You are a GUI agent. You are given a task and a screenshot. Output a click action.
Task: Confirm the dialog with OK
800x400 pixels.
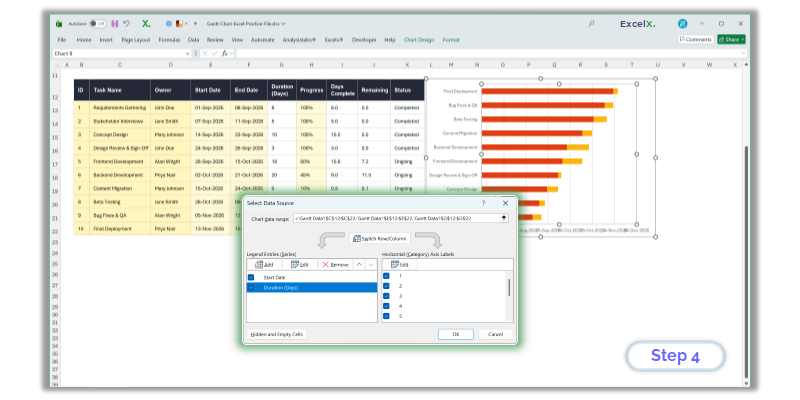(x=456, y=334)
